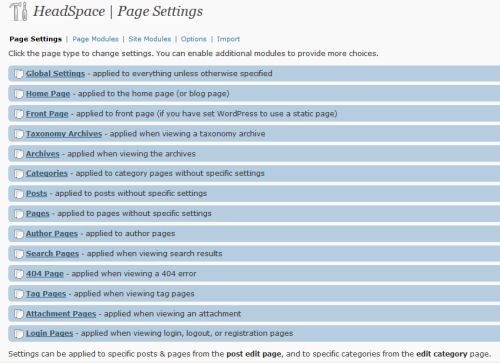Click the page icon beside Taxonomy Archives
Screen dimensions: 500x363
(x=19, y=134)
